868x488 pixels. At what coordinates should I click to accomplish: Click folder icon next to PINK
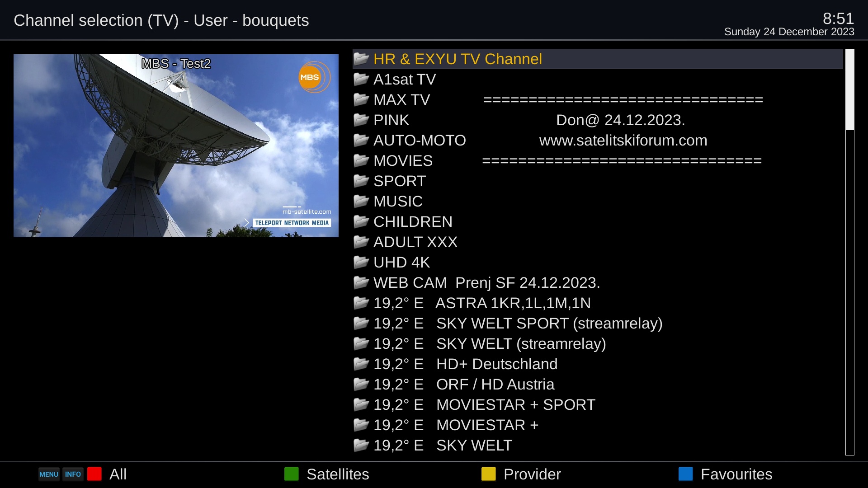click(361, 120)
